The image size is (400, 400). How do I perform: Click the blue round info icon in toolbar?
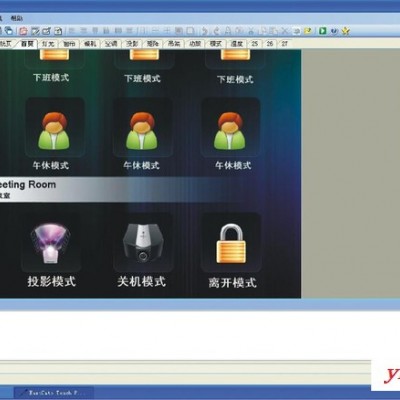[x=334, y=31]
